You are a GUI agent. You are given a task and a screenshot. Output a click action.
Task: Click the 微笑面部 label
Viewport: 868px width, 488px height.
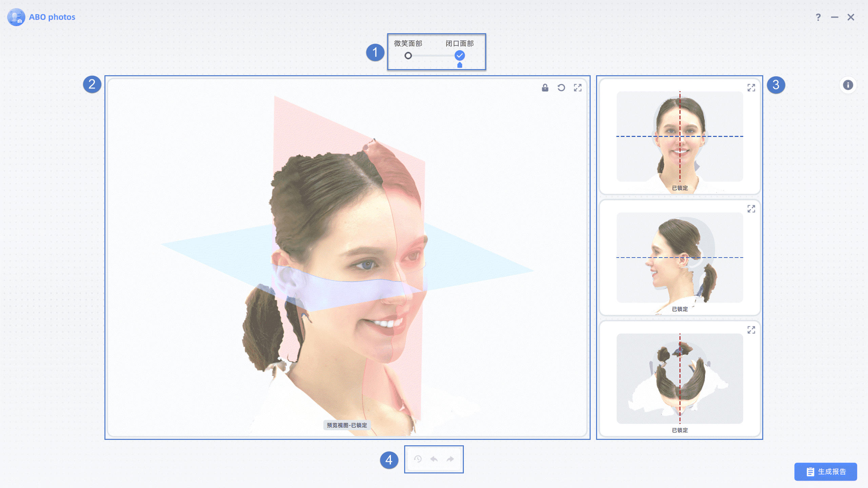(x=408, y=43)
